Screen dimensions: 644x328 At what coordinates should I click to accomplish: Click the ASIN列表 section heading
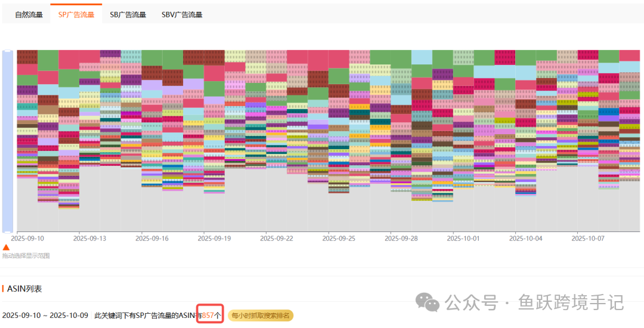pos(24,289)
